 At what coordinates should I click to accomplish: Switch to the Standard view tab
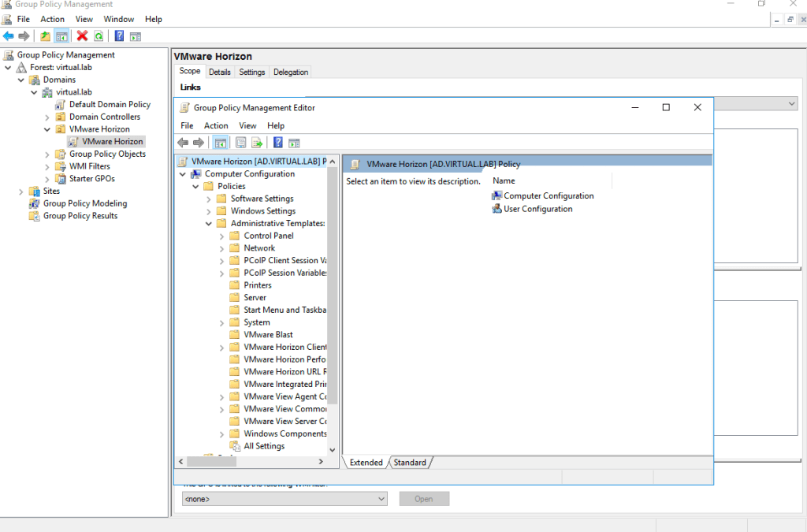click(x=410, y=463)
